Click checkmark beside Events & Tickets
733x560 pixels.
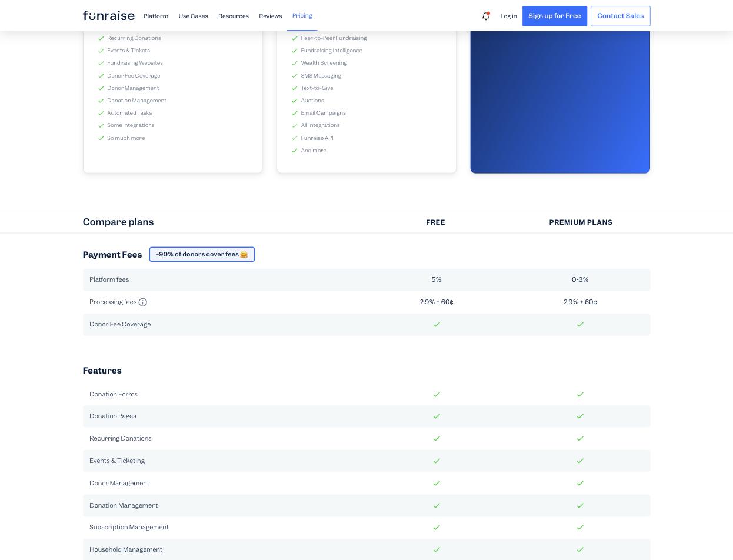pyautogui.click(x=101, y=51)
